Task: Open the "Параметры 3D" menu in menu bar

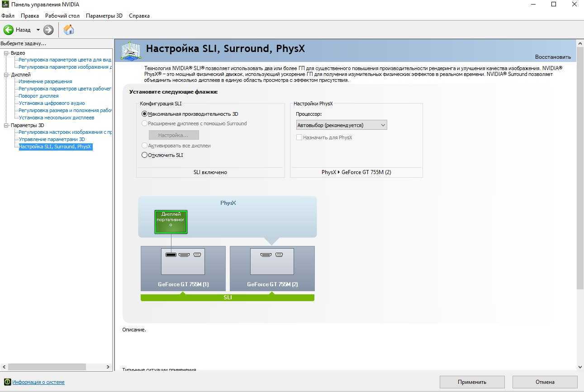Action: [104, 16]
